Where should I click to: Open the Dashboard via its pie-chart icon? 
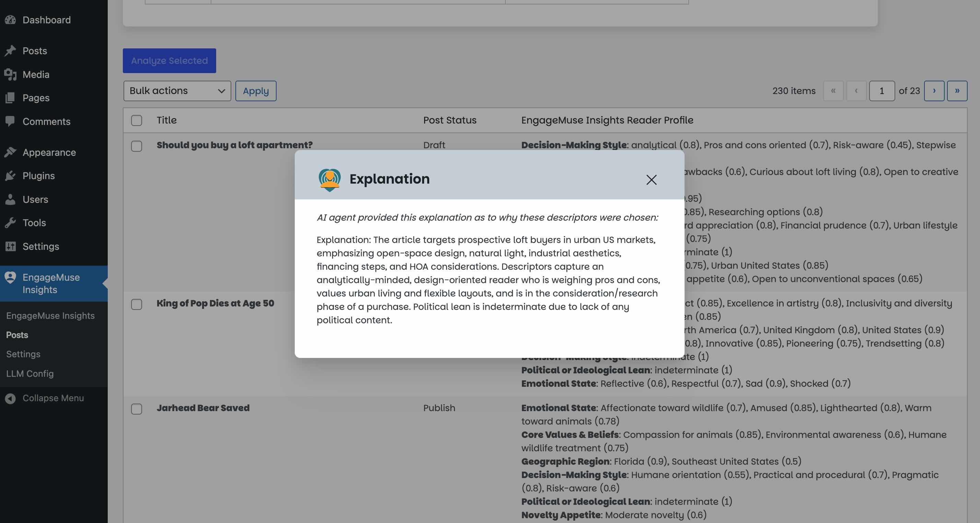(x=11, y=20)
